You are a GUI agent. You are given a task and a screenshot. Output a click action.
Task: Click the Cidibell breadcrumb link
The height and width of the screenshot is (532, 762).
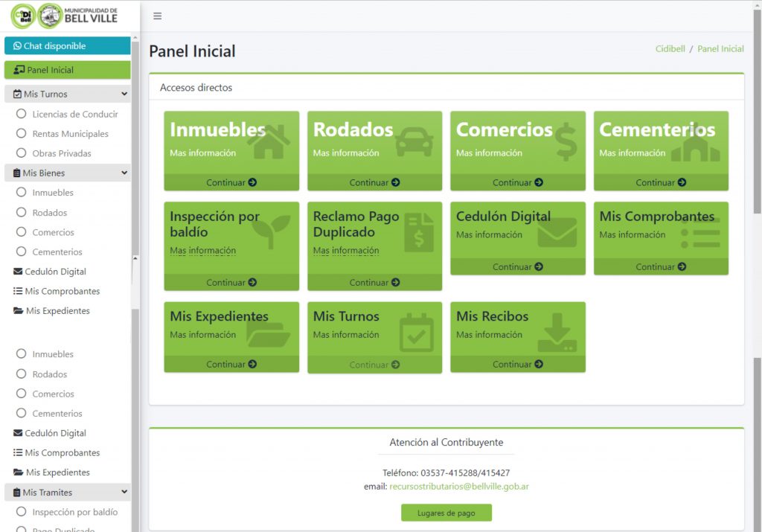[670, 48]
